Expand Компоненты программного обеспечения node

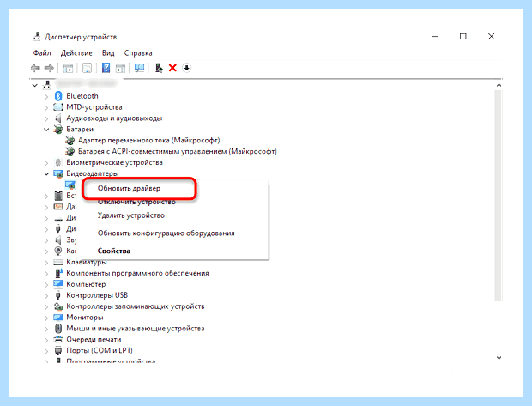(x=46, y=274)
